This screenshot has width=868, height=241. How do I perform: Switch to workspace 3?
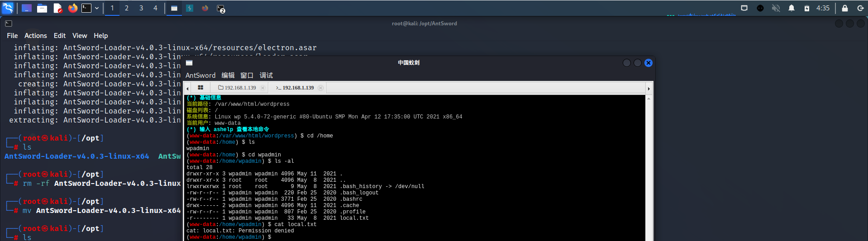(141, 8)
